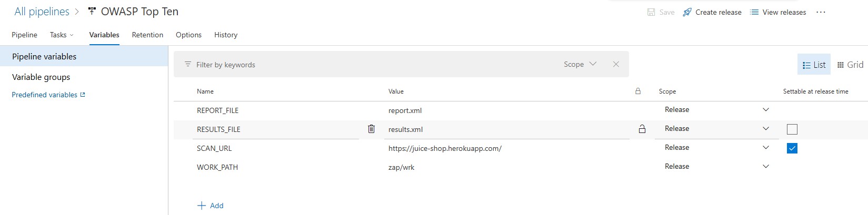Click the lock icon on RESULTS_FILE row
This screenshot has width=868, height=215.
coord(642,129)
